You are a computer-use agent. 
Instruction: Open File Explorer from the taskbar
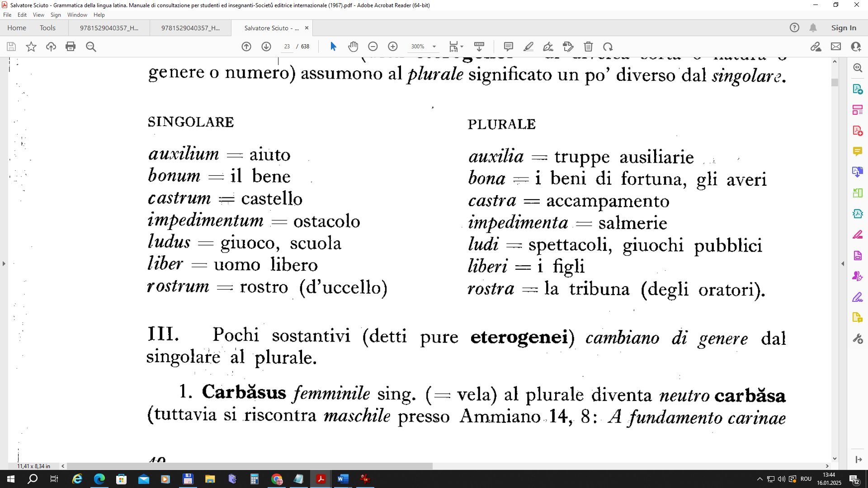click(210, 479)
